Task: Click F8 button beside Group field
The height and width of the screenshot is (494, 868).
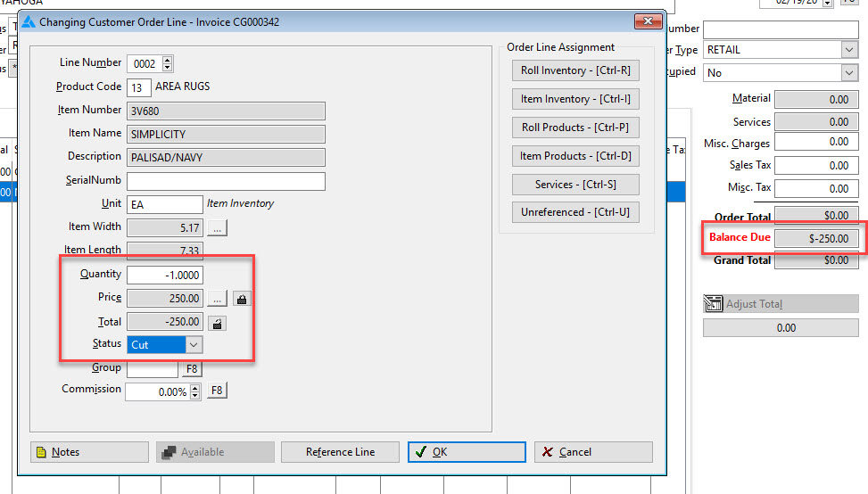Action: [x=192, y=369]
